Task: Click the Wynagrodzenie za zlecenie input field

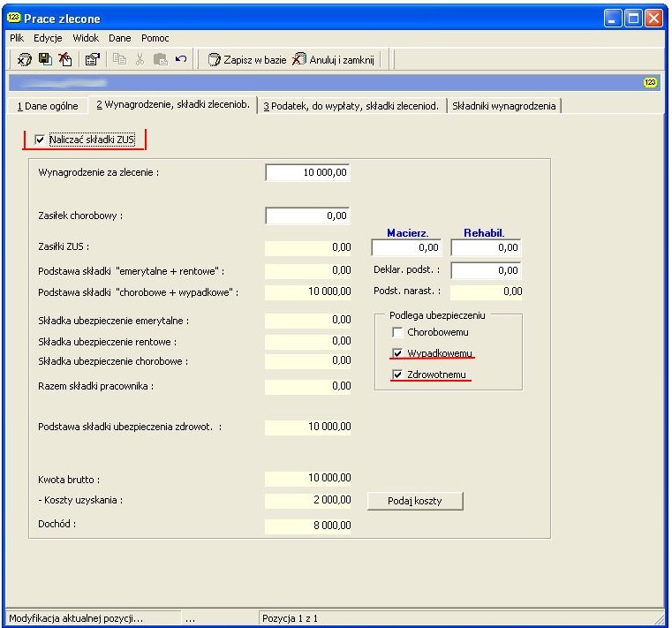Action: pyautogui.click(x=307, y=172)
